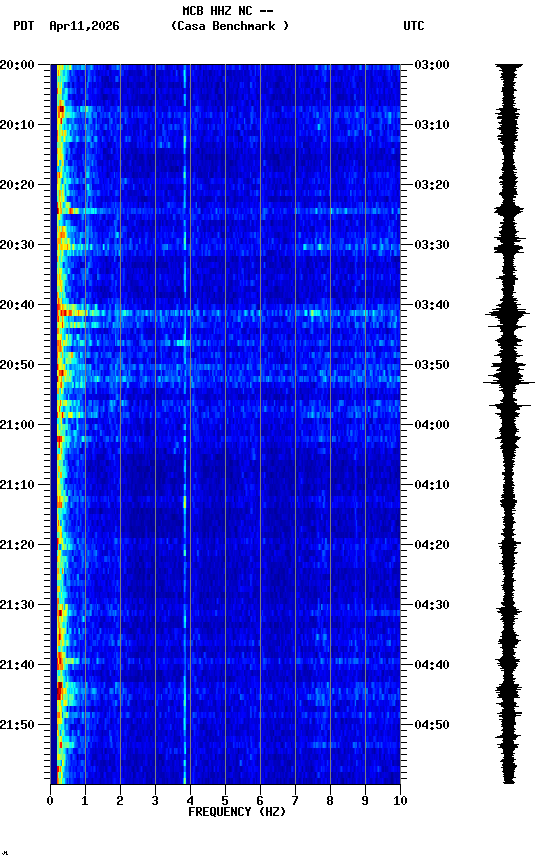Viewport: 552px width, 864px height.
Task: Click the PDT time label 20:30
Action: [17, 245]
